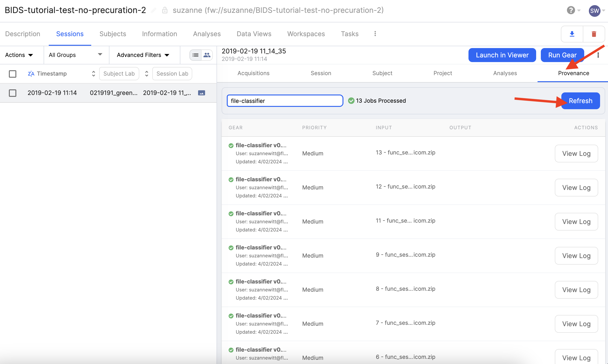Click status icon of job 8 file-classifier
608x364 pixels.
[x=231, y=282]
